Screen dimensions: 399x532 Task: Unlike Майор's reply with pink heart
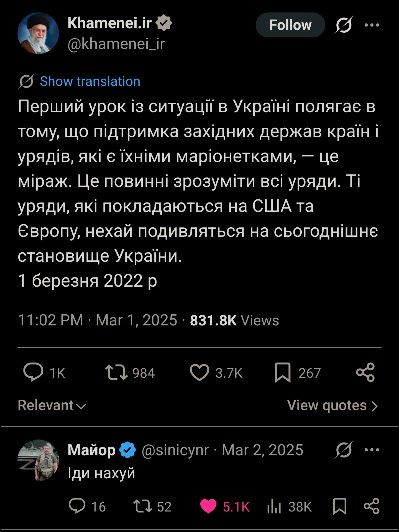(x=208, y=506)
